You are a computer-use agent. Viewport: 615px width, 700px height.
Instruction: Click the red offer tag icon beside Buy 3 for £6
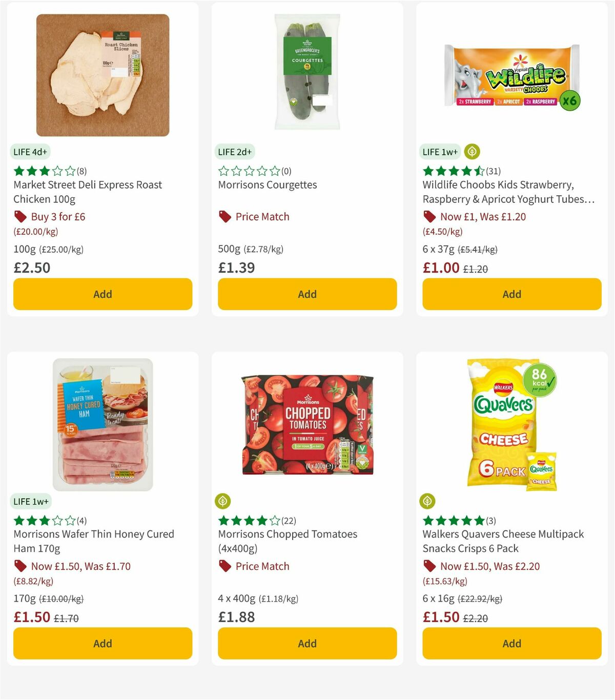click(x=20, y=217)
